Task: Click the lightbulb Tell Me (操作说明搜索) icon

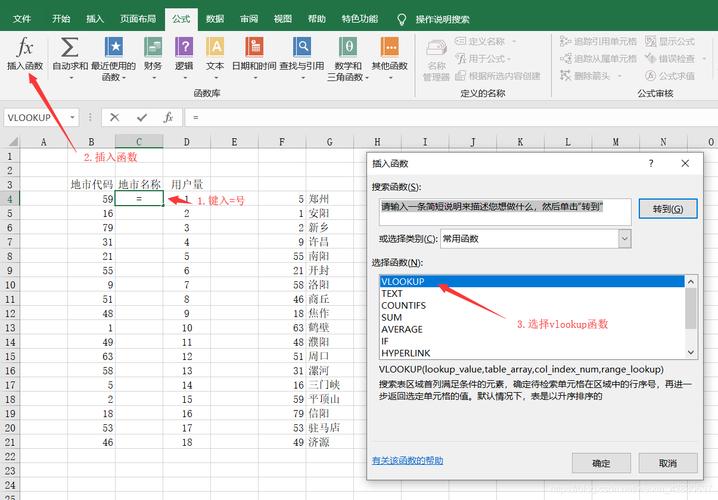Action: [x=402, y=19]
